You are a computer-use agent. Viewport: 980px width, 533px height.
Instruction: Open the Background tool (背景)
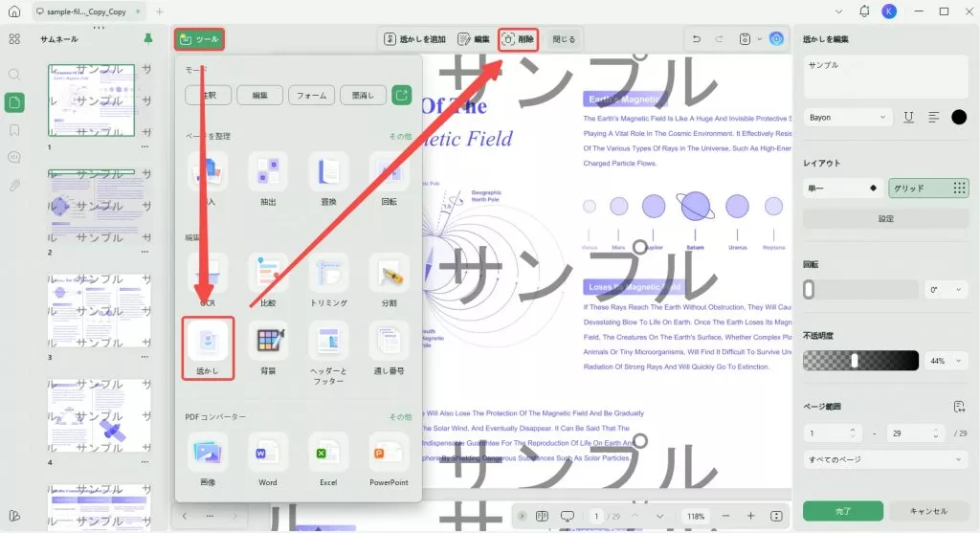(x=268, y=348)
